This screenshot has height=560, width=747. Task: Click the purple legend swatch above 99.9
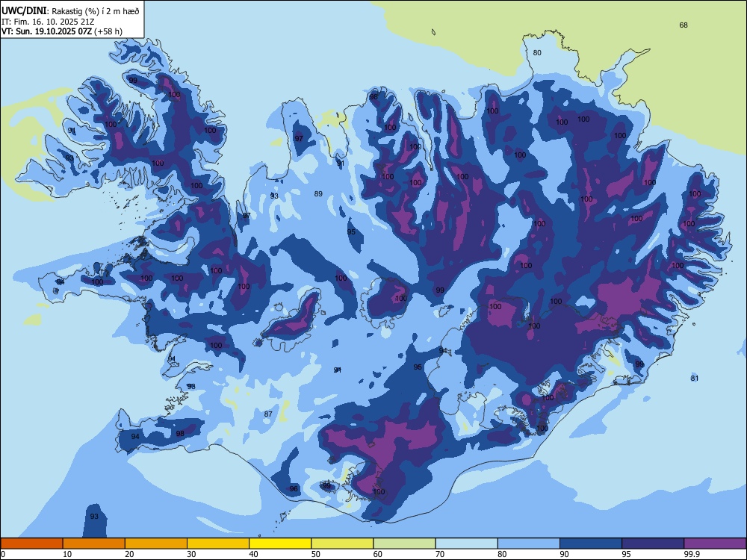click(715, 544)
